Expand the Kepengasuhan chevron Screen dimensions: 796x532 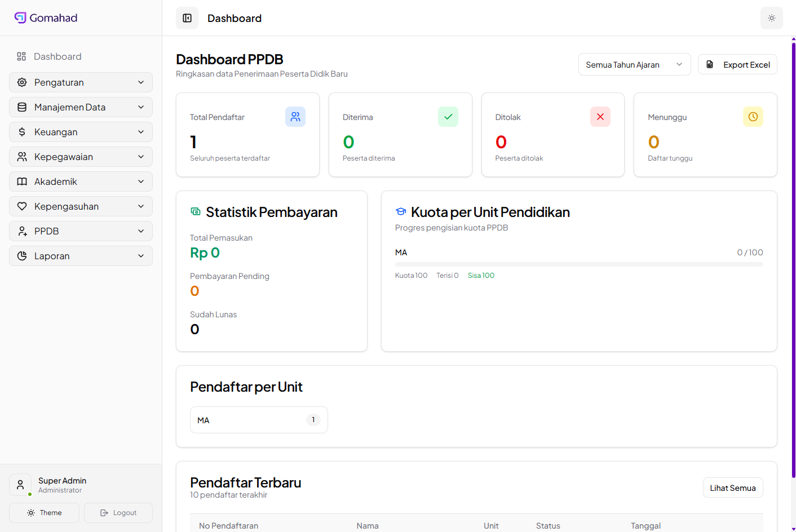[141, 206]
